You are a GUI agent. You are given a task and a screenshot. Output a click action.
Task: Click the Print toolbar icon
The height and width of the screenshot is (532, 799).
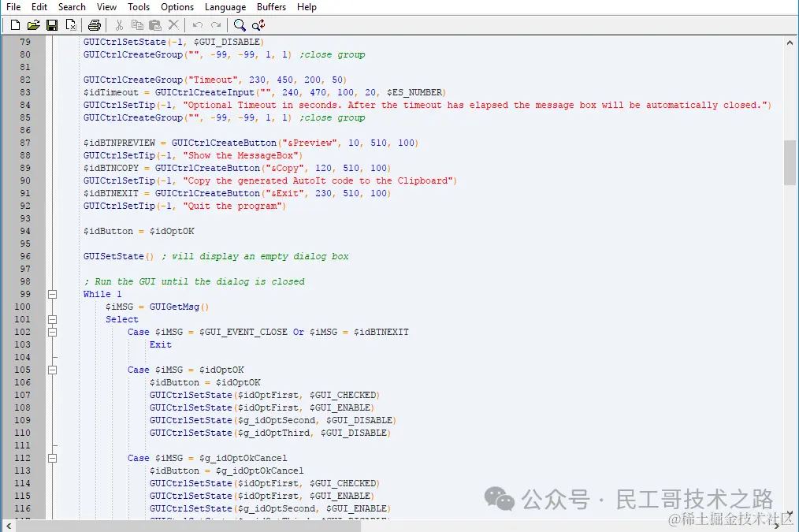click(95, 24)
